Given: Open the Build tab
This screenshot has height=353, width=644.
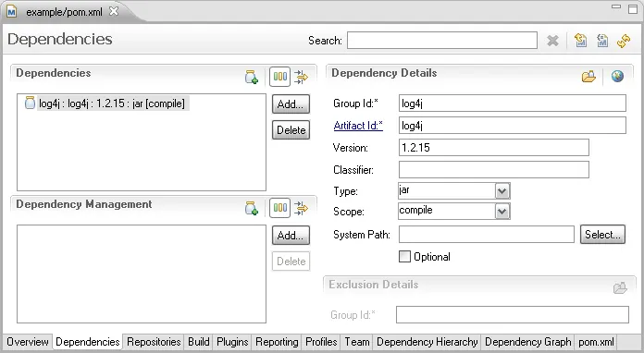Looking at the screenshot, I should coord(199,342).
